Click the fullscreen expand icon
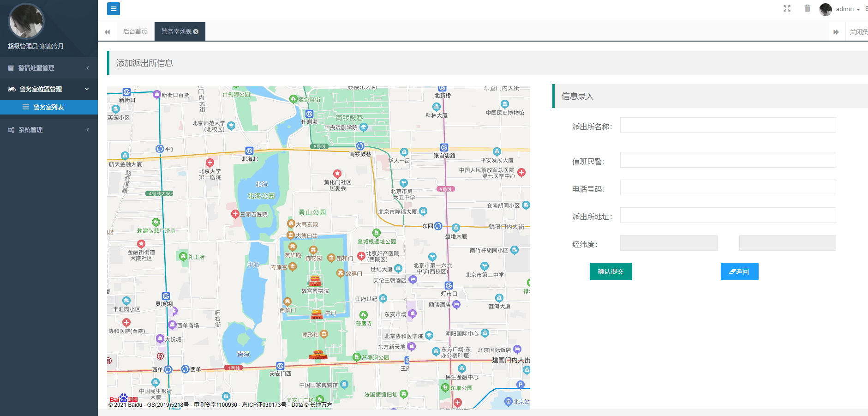 787,8
